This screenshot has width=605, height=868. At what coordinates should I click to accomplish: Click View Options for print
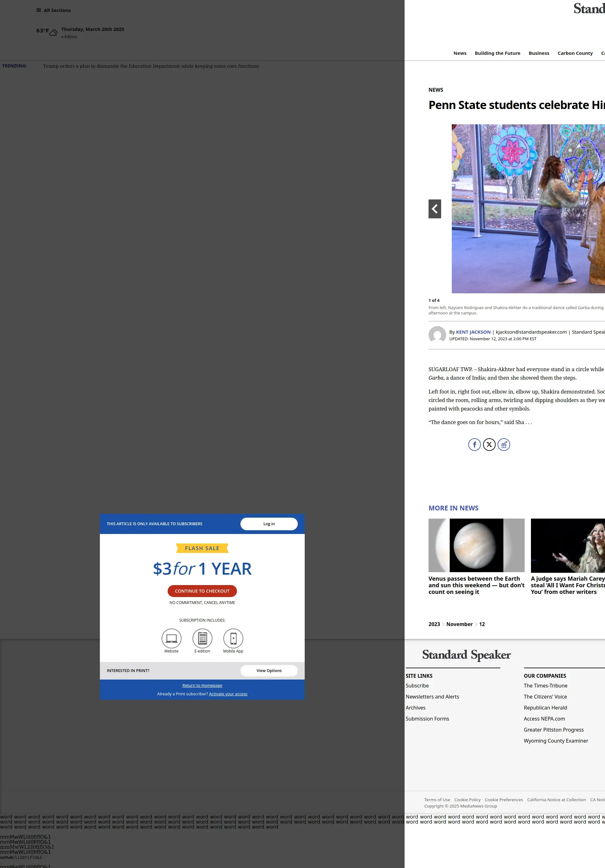(x=269, y=671)
